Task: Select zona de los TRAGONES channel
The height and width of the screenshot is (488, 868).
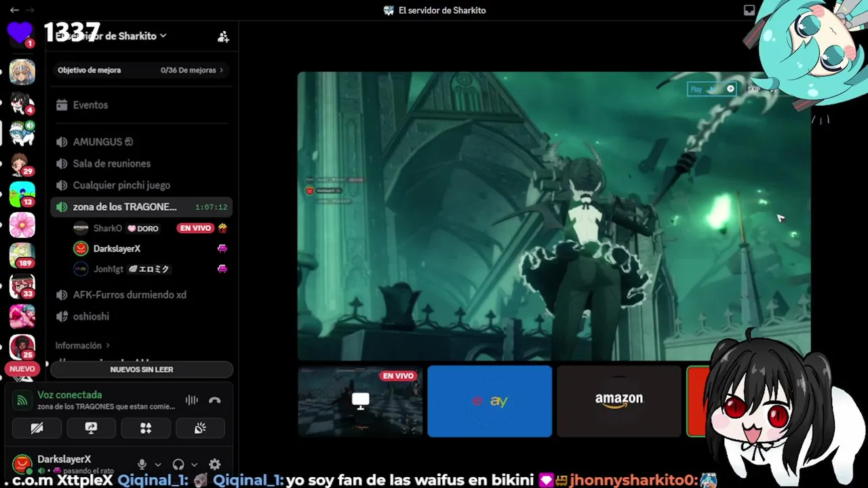Action: [x=141, y=207]
